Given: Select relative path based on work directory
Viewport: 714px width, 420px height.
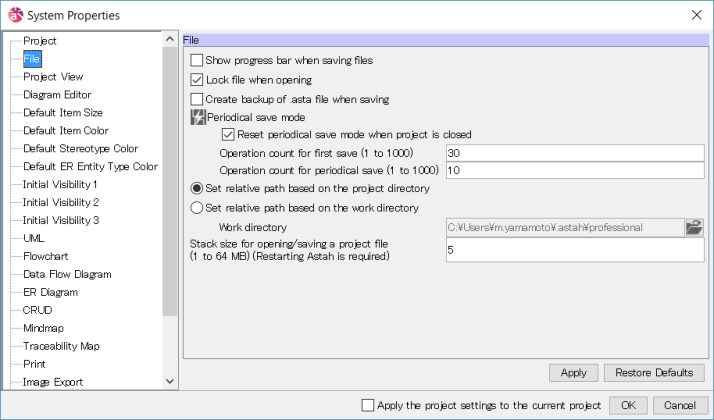Looking at the screenshot, I should (x=196, y=208).
